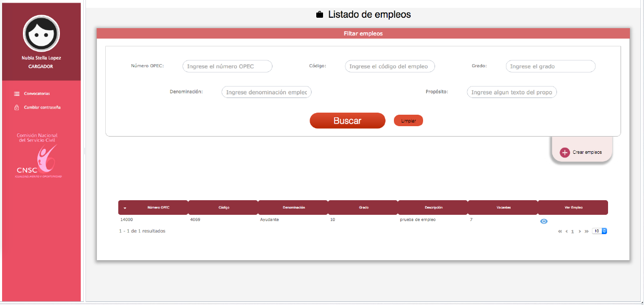The image size is (644, 305).
Task: Click the briefcase icon beside Listado de empleos
Action: pyautogui.click(x=320, y=15)
